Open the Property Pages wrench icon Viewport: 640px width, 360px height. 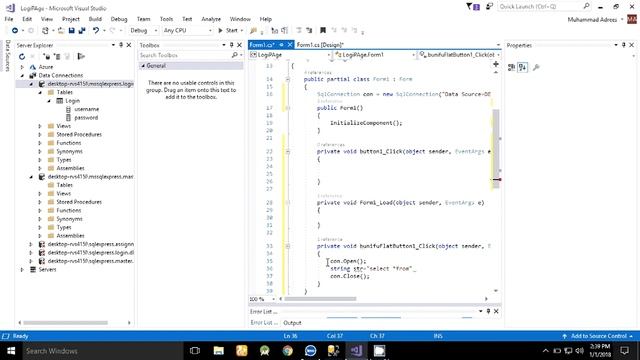click(536, 67)
